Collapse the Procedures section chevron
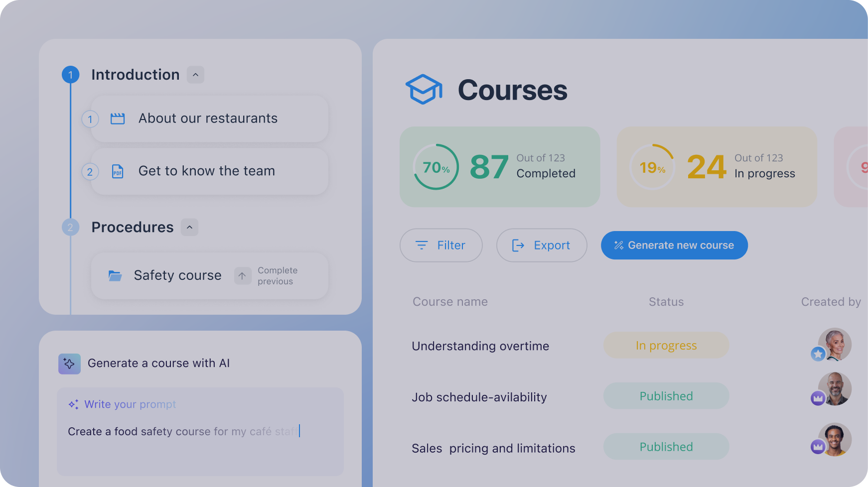This screenshot has height=487, width=868. (189, 227)
